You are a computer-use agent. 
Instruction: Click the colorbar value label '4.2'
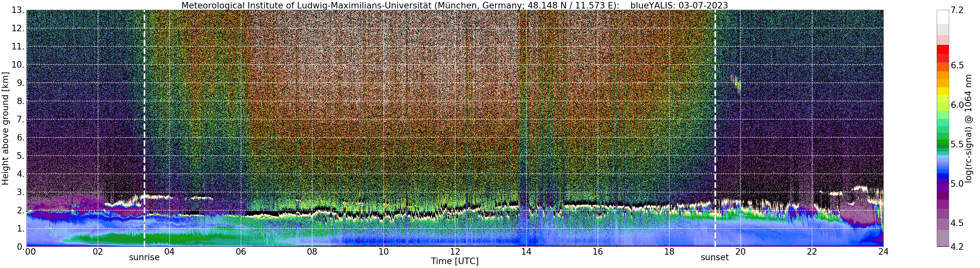coord(957,247)
